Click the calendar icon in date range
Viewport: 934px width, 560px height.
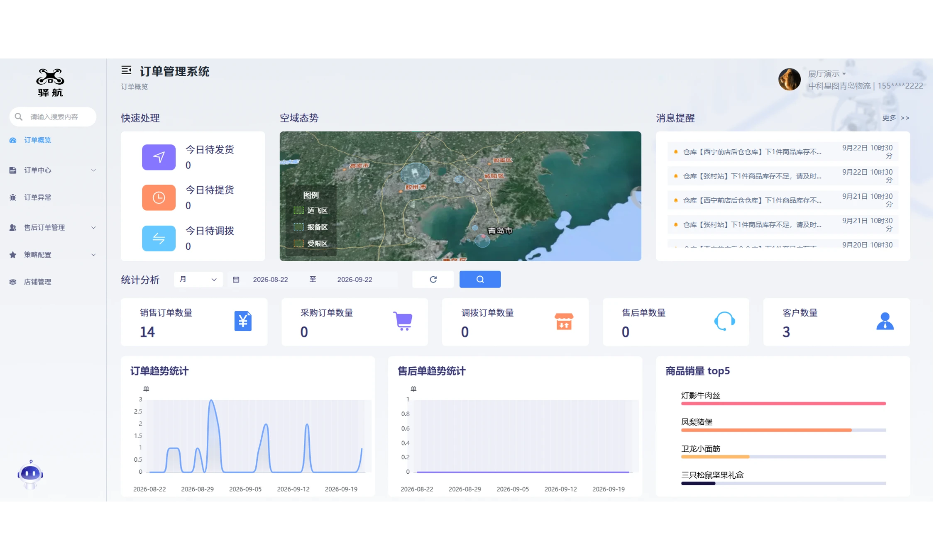coord(236,280)
